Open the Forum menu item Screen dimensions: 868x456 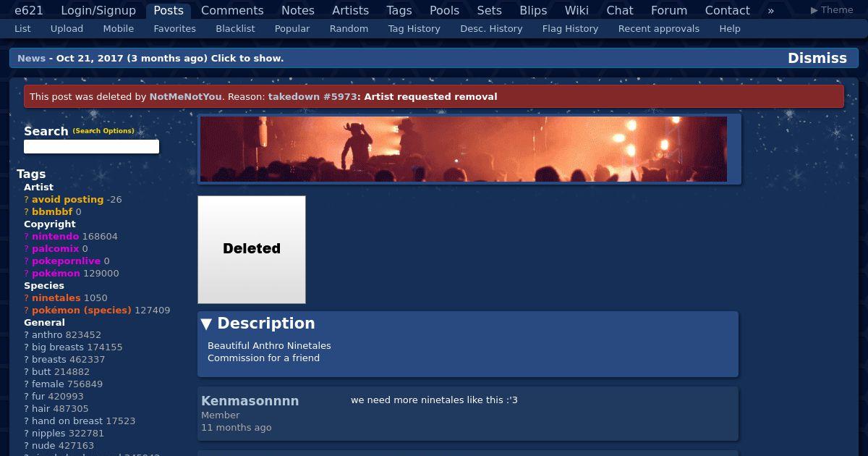pos(669,10)
